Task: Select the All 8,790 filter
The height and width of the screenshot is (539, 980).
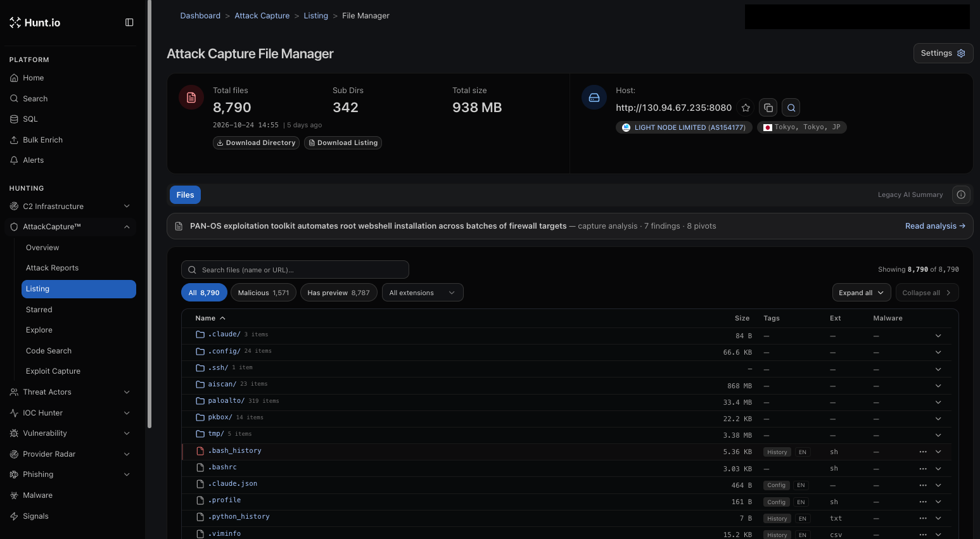Action: click(x=204, y=293)
